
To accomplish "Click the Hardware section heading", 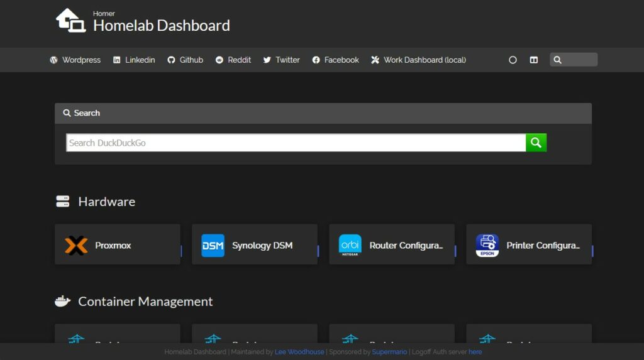I will [x=107, y=202].
